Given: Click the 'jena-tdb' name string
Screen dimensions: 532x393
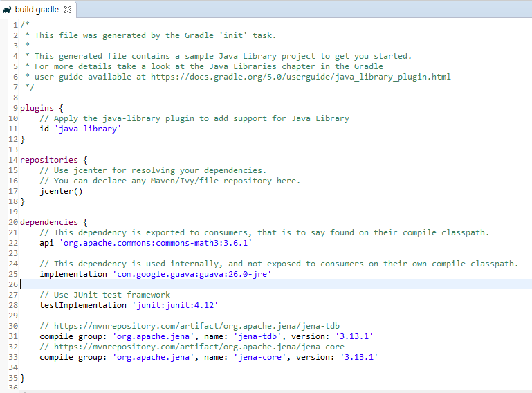Looking at the screenshot, I should pos(257,336).
